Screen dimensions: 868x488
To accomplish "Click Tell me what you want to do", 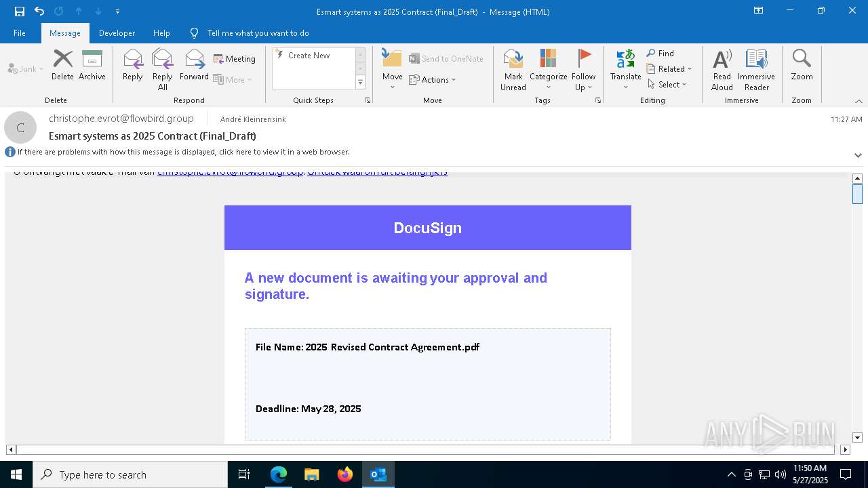I will [x=258, y=33].
